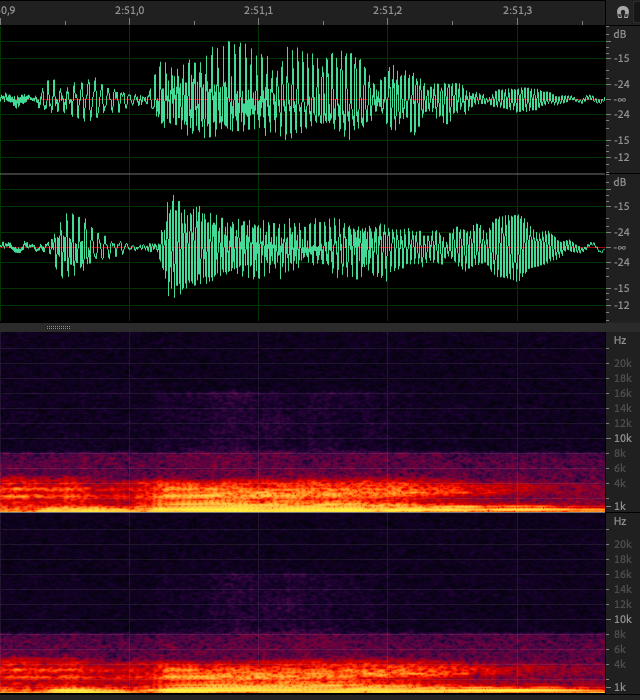Click the dB label of the lower waveform scale
Screen dimensions: 640x700
[620, 182]
